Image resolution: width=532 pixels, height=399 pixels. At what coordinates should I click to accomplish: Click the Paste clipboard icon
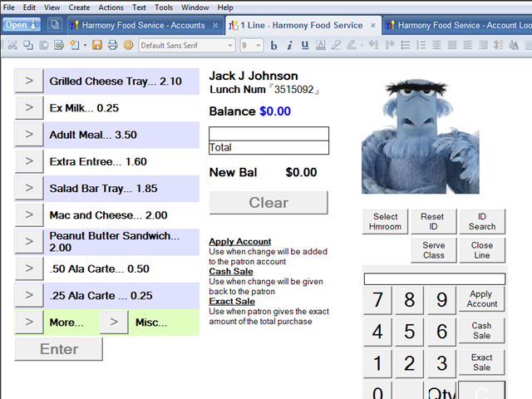coord(44,45)
